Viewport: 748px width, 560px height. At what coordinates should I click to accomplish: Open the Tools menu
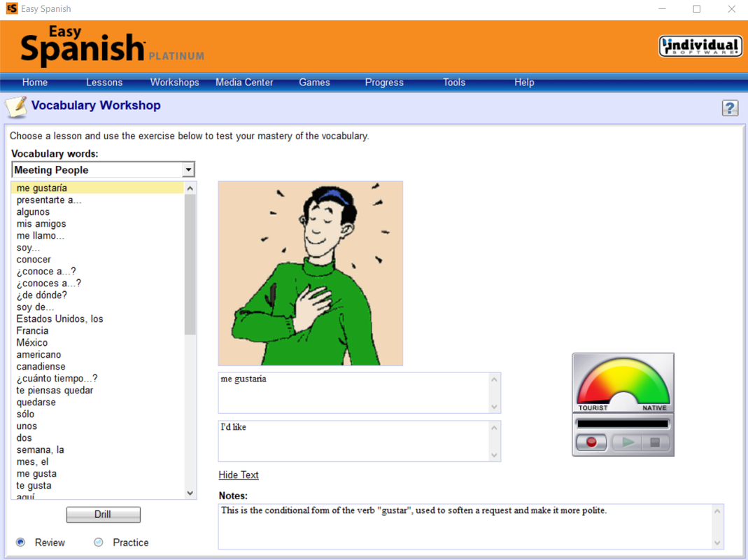(x=454, y=82)
